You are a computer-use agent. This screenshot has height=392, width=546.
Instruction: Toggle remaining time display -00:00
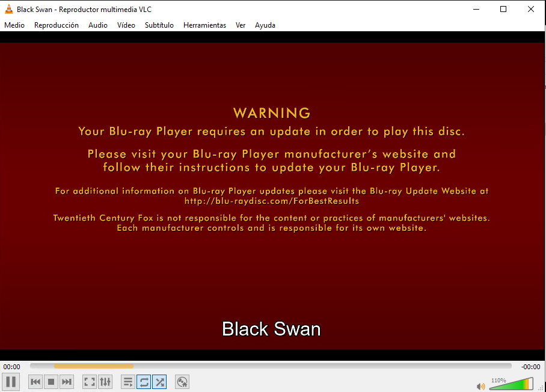[x=531, y=367]
